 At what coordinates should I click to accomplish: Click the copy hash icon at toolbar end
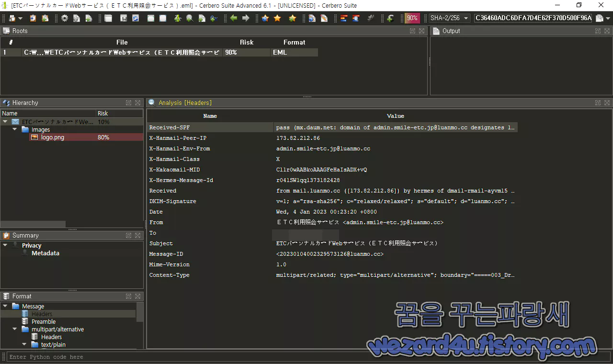click(x=599, y=18)
